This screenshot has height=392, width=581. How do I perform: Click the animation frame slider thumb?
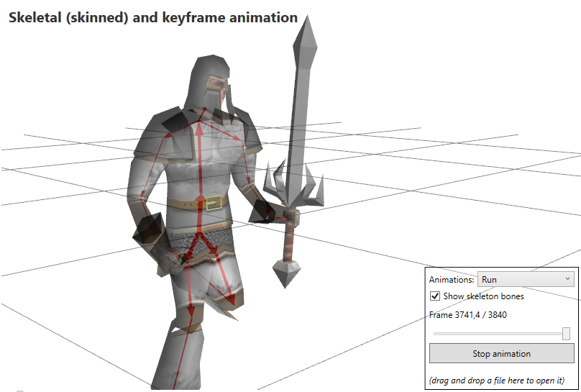coord(566,334)
